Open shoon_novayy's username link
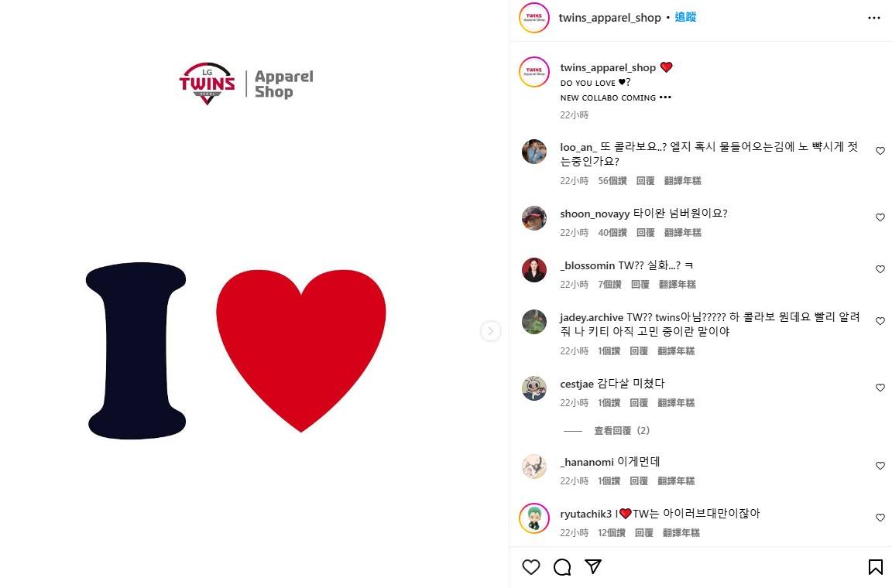Screen dimensions: 892x588 [x=595, y=214]
